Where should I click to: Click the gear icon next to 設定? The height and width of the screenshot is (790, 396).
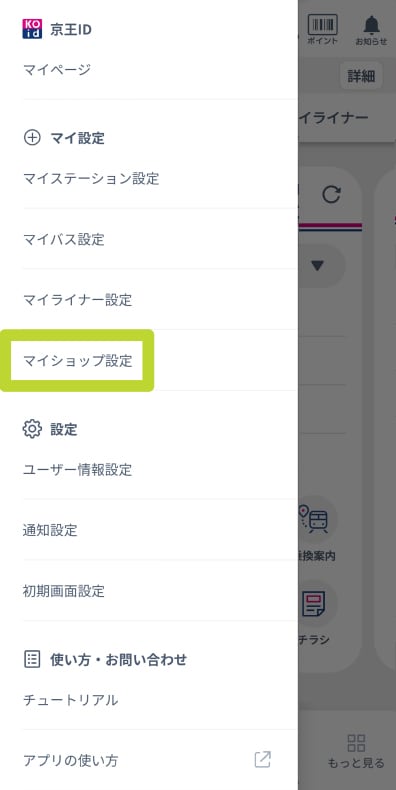[32, 429]
